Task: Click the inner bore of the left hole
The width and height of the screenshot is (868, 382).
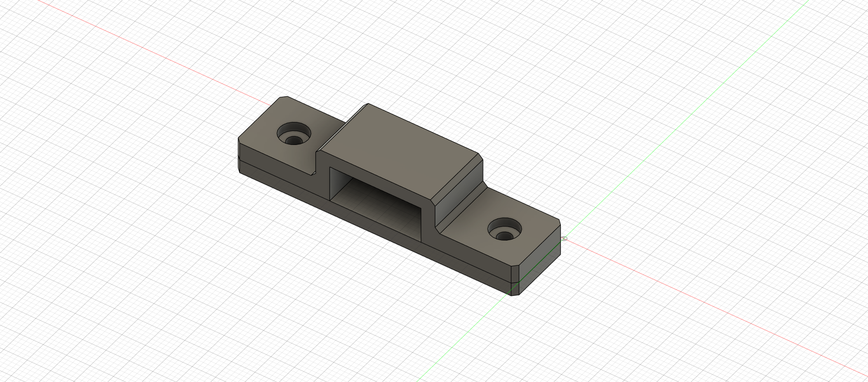Action: pyautogui.click(x=294, y=140)
